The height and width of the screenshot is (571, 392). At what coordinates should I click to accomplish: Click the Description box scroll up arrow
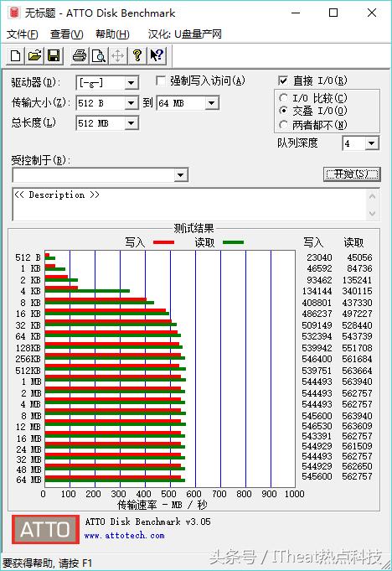(372, 197)
